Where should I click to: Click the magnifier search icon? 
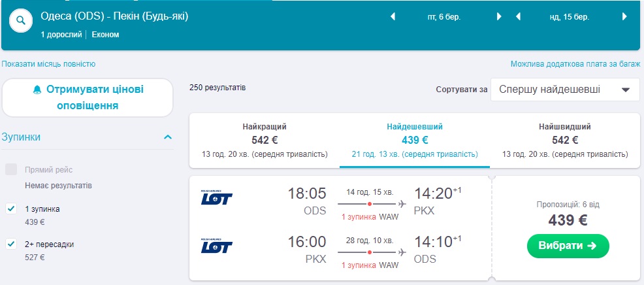pos(21,20)
